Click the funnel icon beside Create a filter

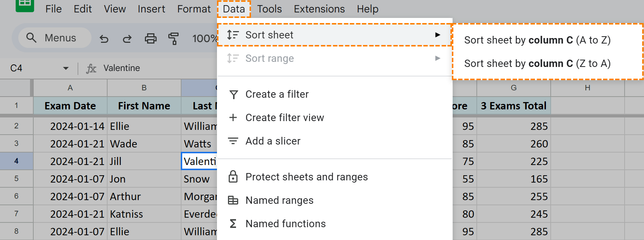tap(233, 94)
